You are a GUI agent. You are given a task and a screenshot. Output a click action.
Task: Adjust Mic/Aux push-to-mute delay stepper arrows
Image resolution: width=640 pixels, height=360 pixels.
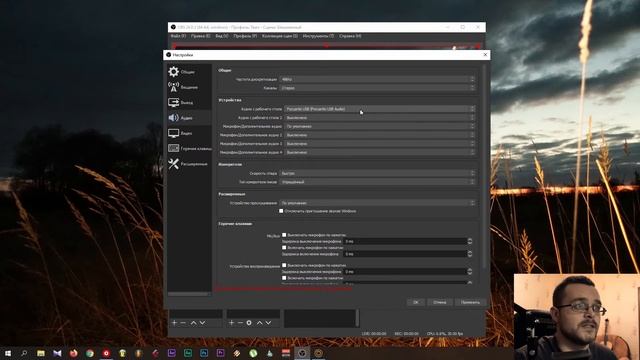click(470, 241)
